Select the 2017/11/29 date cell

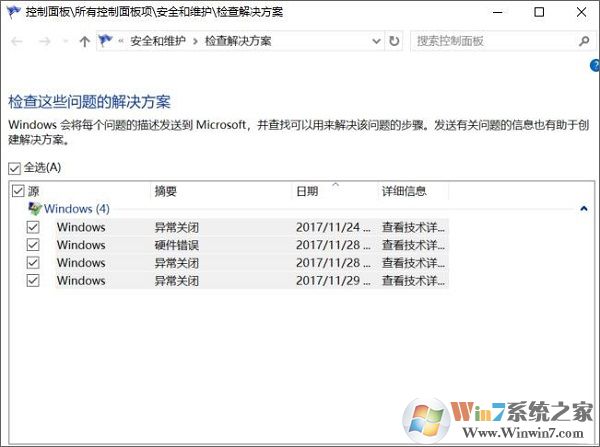click(333, 281)
